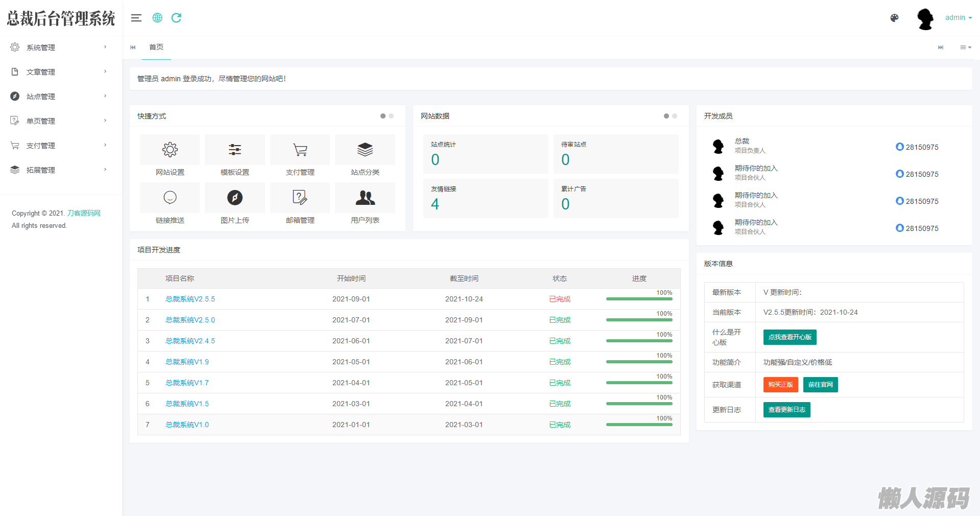Image resolution: width=980 pixels, height=516 pixels.
Task: Select first carousel dot in 网站数据 panel
Action: (666, 116)
